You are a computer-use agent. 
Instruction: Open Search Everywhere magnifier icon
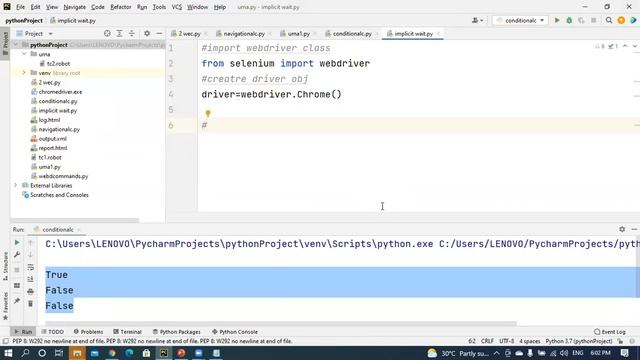pos(609,20)
